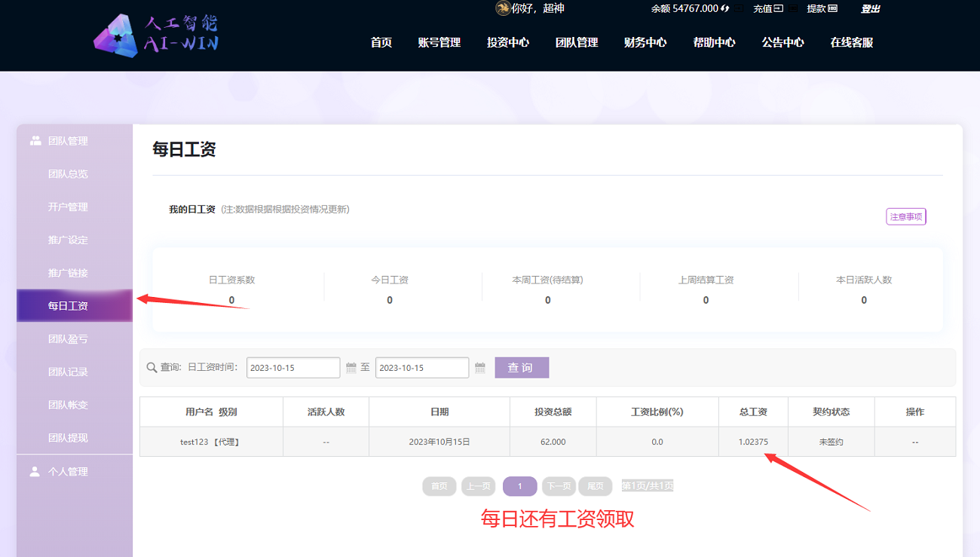Select 推广链接 in the sidebar
Screen dimensions: 980x557
pos(68,273)
